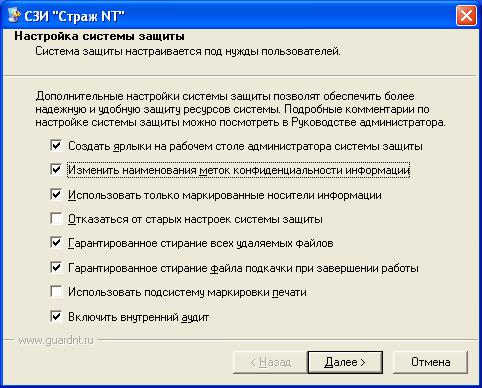Uncheck Изменить наименования меток конфиденциальности

(x=56, y=170)
